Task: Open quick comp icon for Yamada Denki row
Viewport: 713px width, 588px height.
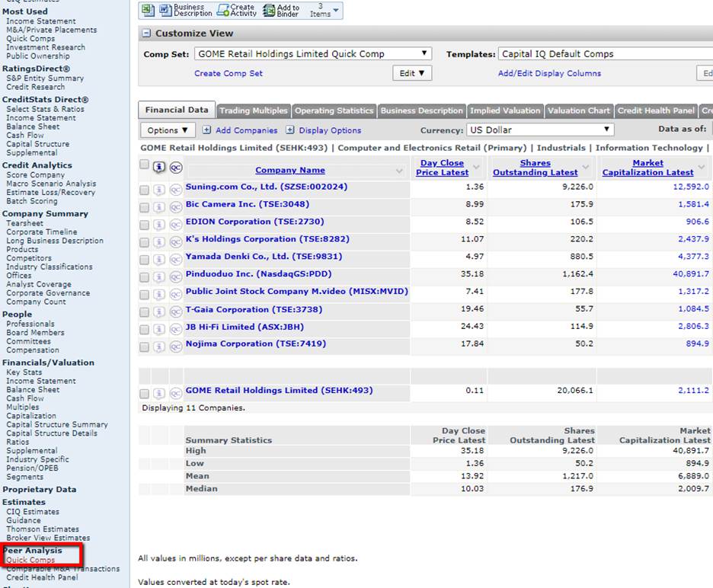Action: click(x=176, y=260)
